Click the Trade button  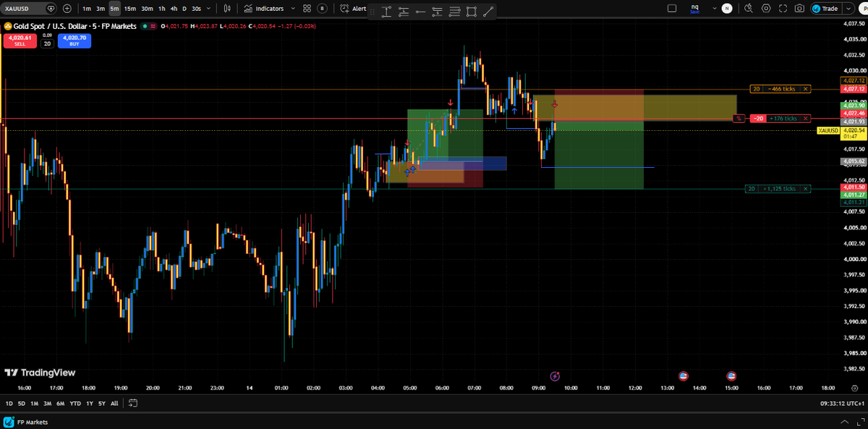[x=825, y=9]
